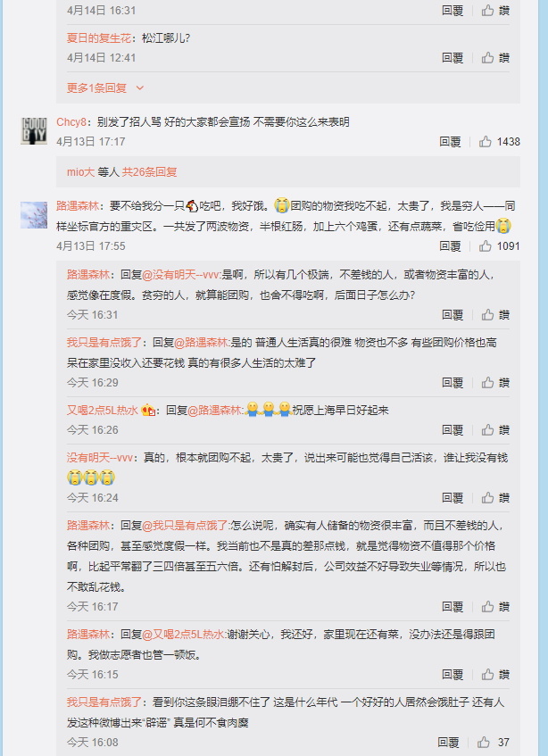The height and width of the screenshot is (756, 548).
Task: Open @没有明天--vvv mention link
Action: click(181, 275)
